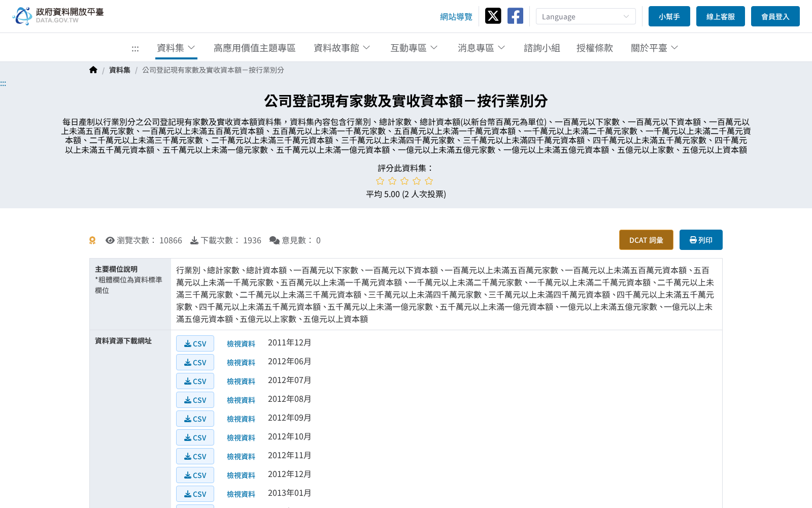Screen dimensions: 812x508
Task: Click the dataset title heading
Action: (406, 101)
